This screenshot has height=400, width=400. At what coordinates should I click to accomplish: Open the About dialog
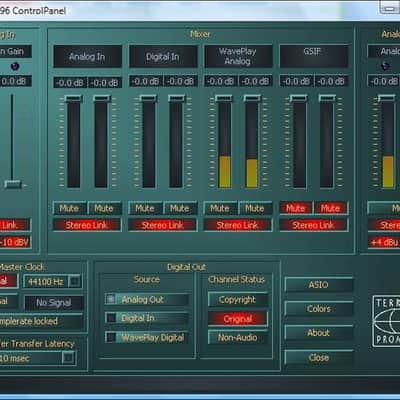319,333
